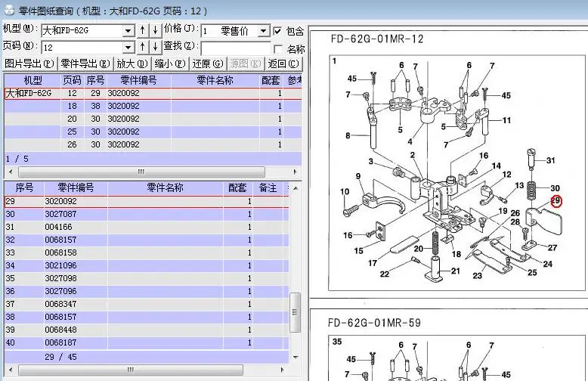Screen dimensions: 588x381
Task: Select part row 36 with number 3027096
Action: pyautogui.click(x=147, y=291)
